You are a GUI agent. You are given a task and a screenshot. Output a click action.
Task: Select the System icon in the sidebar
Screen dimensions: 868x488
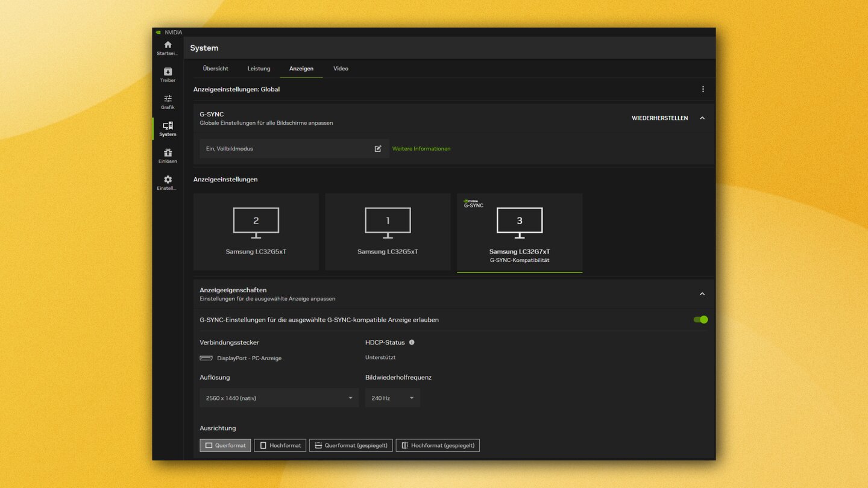167,128
